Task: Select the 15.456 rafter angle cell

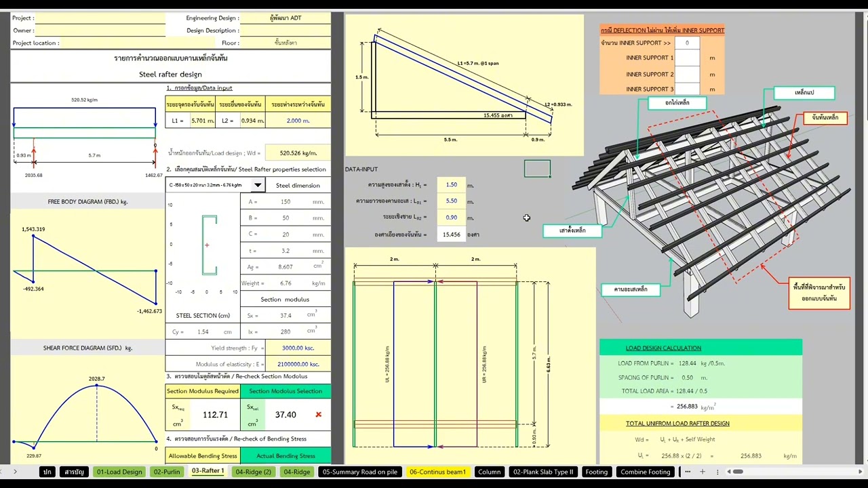Action: point(452,235)
